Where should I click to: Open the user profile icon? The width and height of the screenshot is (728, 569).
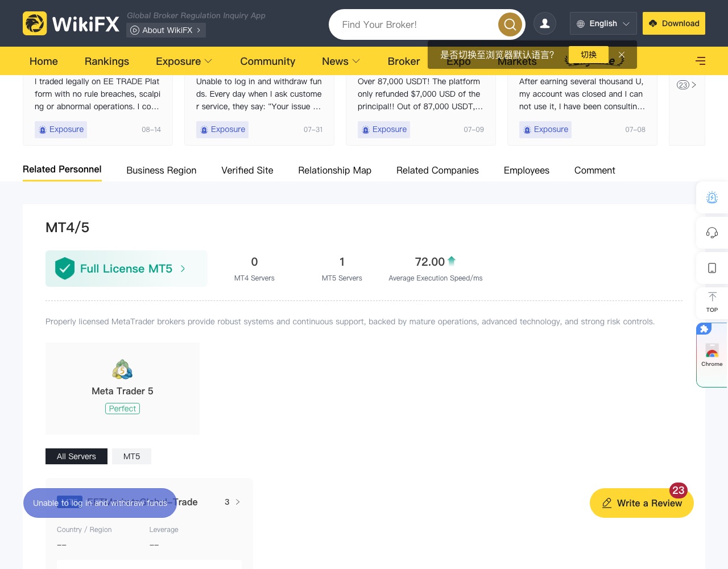point(545,23)
